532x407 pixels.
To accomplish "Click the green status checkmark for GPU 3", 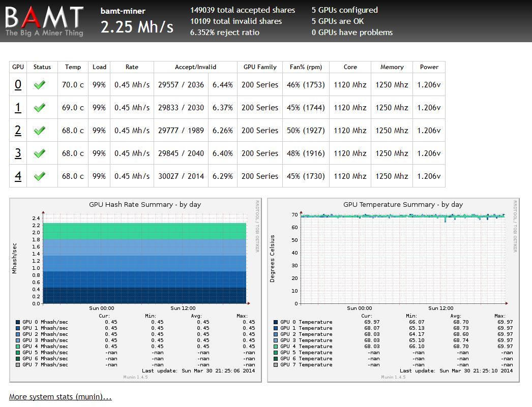I will pos(42,153).
